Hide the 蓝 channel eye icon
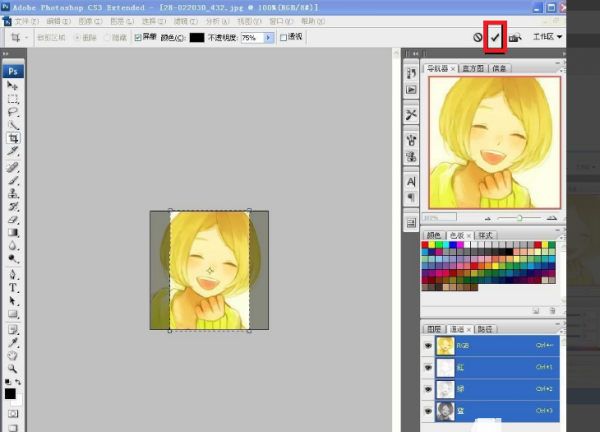The image size is (600, 432). click(428, 411)
